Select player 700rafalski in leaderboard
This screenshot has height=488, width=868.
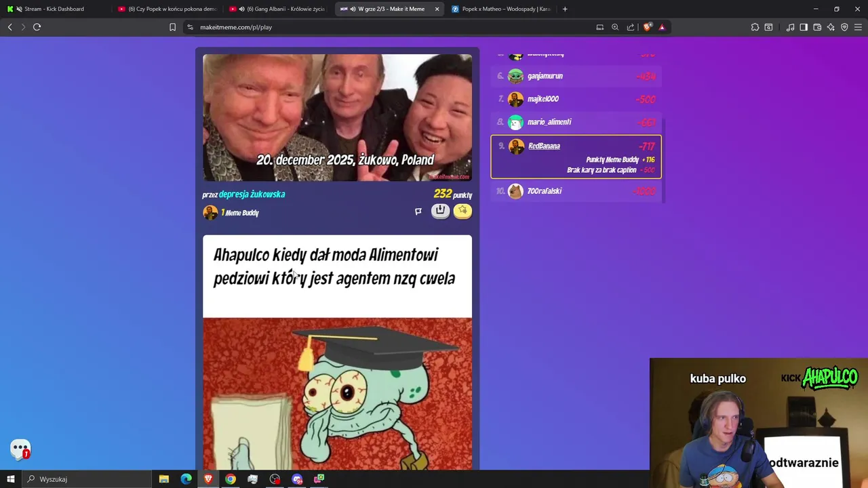(x=576, y=191)
